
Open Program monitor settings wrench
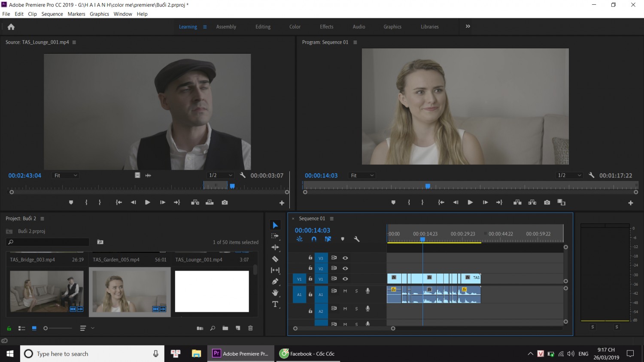(x=591, y=175)
